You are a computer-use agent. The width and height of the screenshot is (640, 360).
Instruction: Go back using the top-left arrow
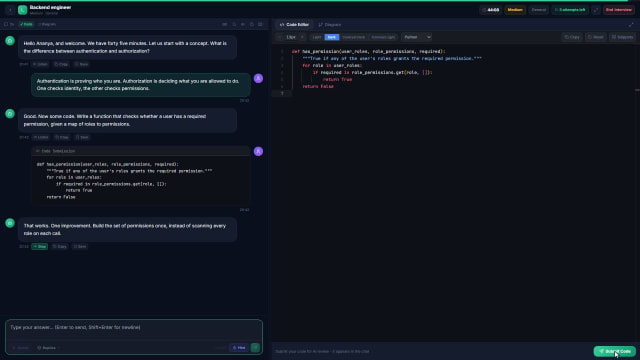[10, 10]
